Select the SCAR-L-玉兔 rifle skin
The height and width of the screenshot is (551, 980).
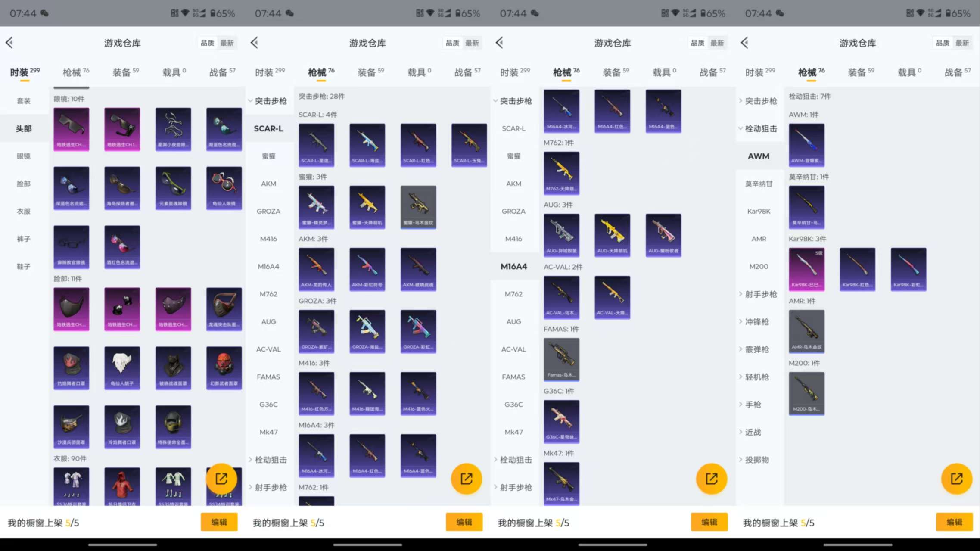(469, 145)
